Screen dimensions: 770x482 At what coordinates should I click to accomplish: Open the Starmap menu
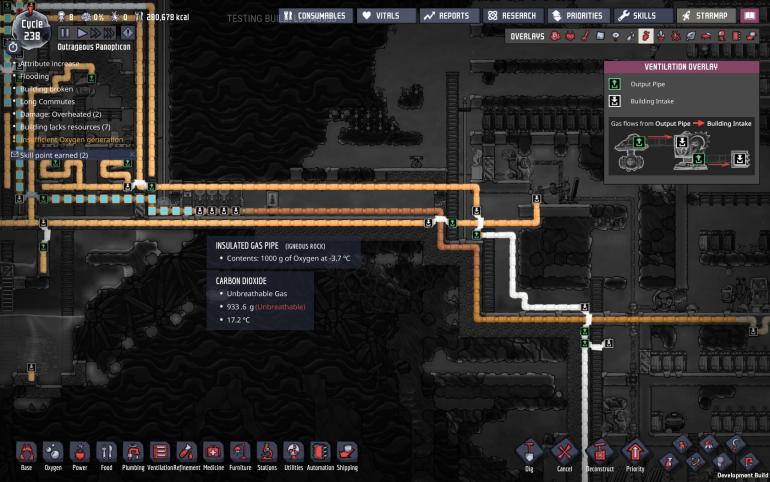click(706, 16)
